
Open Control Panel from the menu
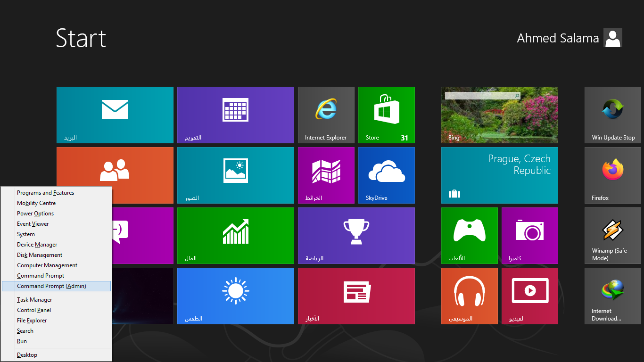click(57, 310)
